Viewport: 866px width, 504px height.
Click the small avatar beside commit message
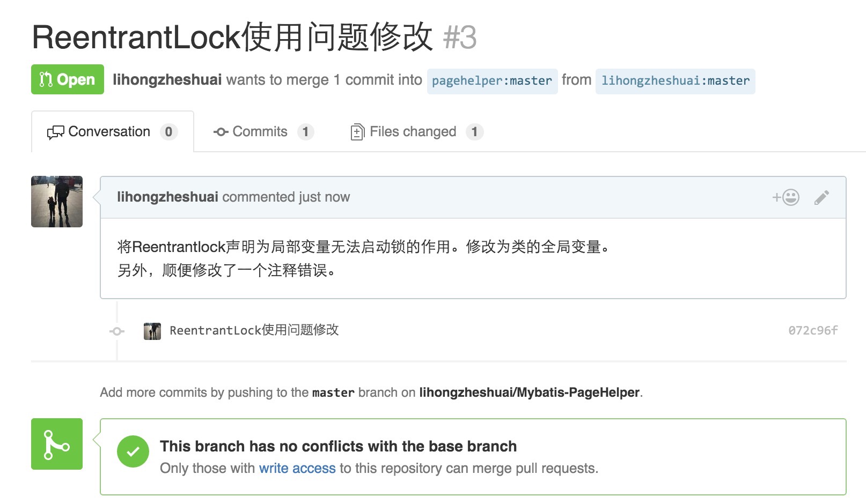click(152, 331)
